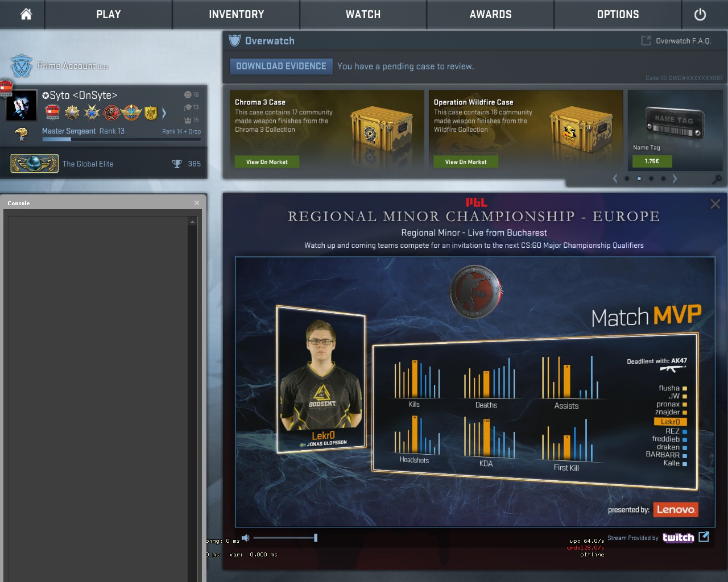Select the second store carousel dot
The width and height of the screenshot is (728, 582).
[x=639, y=178]
